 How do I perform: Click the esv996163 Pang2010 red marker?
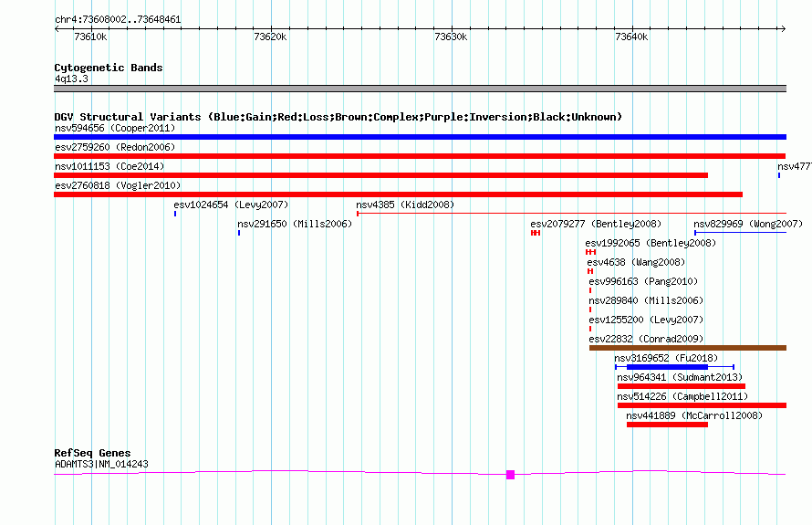point(589,290)
